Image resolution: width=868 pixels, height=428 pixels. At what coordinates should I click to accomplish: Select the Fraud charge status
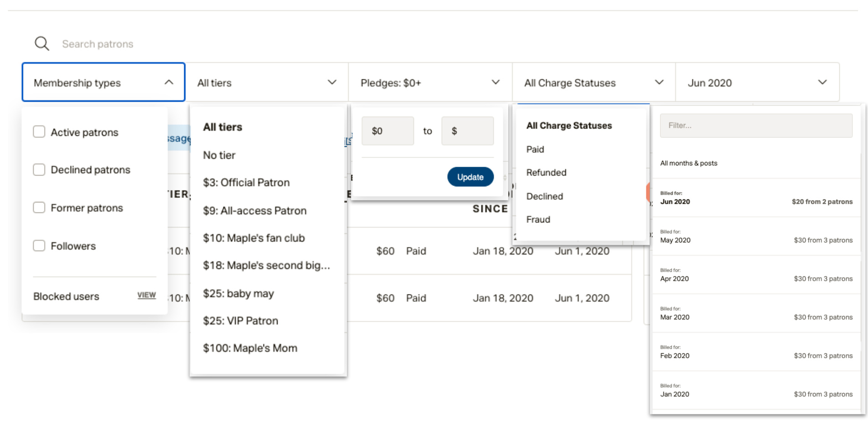538,220
